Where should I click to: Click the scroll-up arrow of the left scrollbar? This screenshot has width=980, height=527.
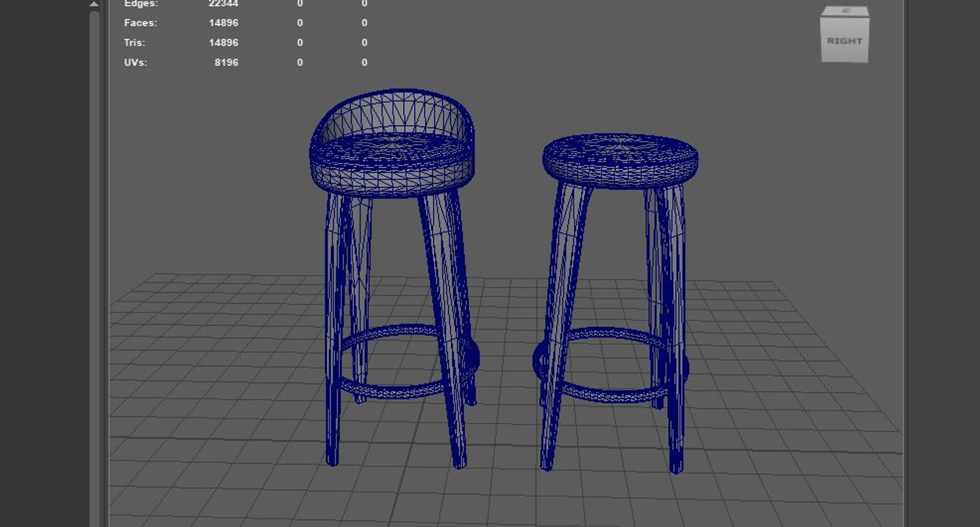[94, 4]
